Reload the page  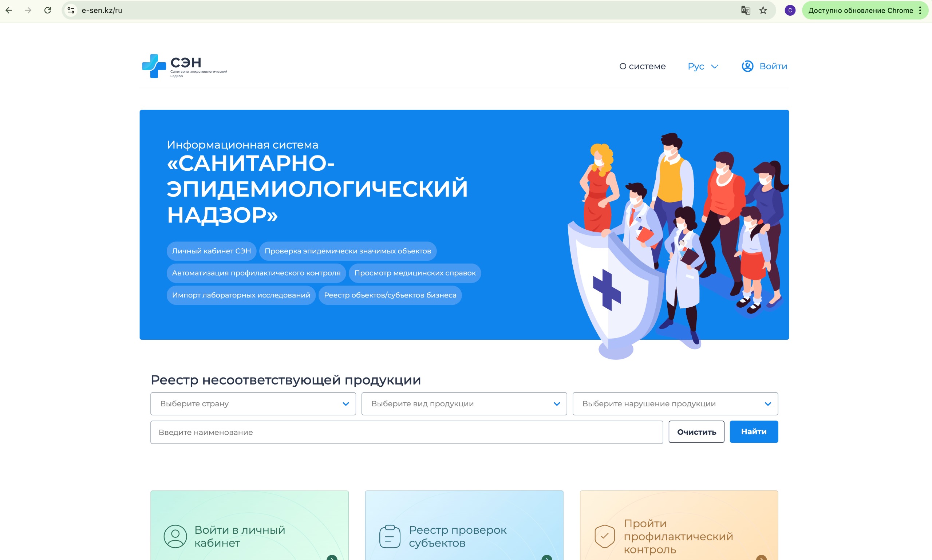click(x=48, y=10)
